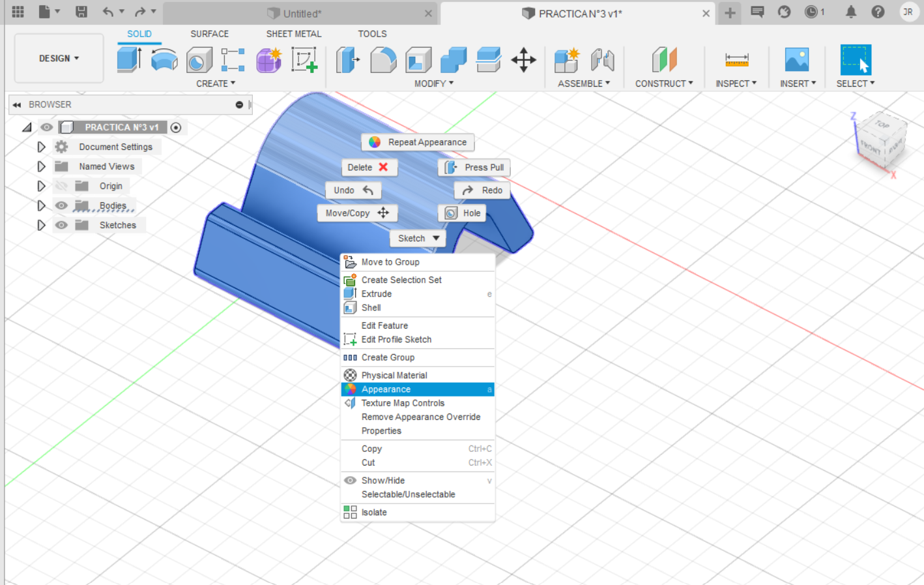924x585 pixels.
Task: Activate the PRACTICA N°3 v1 component radio button
Action: point(176,127)
